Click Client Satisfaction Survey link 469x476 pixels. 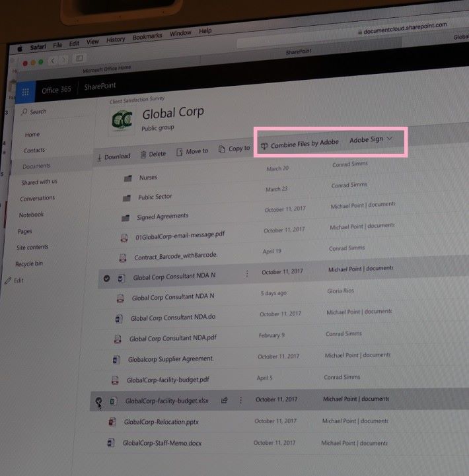(x=137, y=100)
